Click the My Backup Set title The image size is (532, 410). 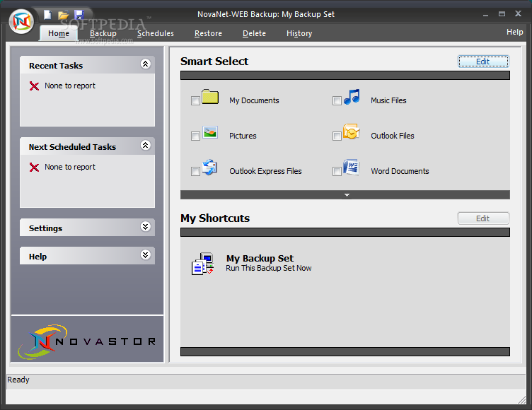(260, 259)
